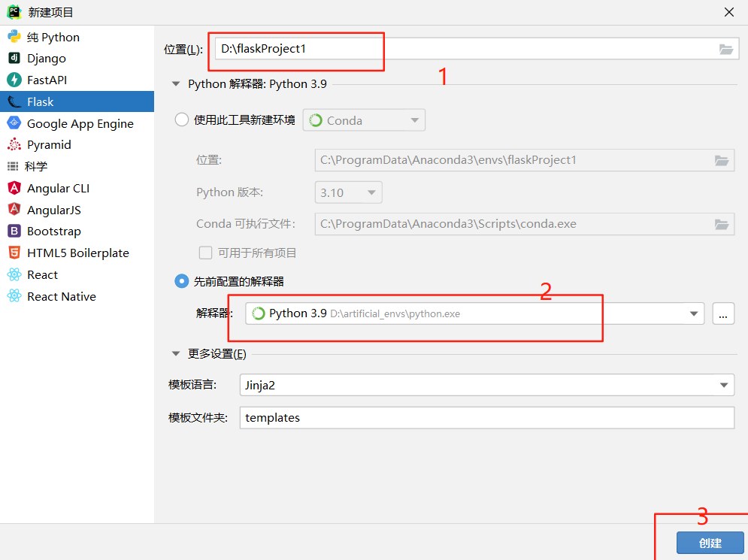
Task: Select 使用此工具新建环境 radio button
Action: tap(182, 120)
